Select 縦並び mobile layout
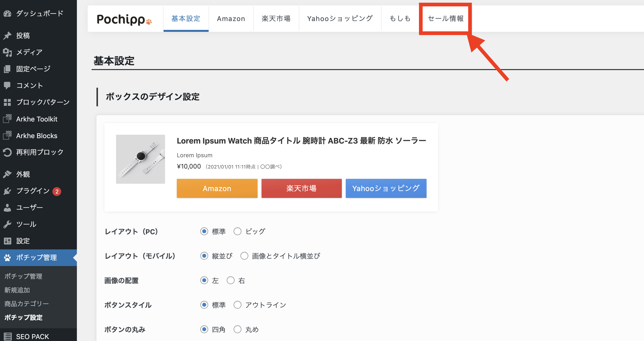 [204, 256]
